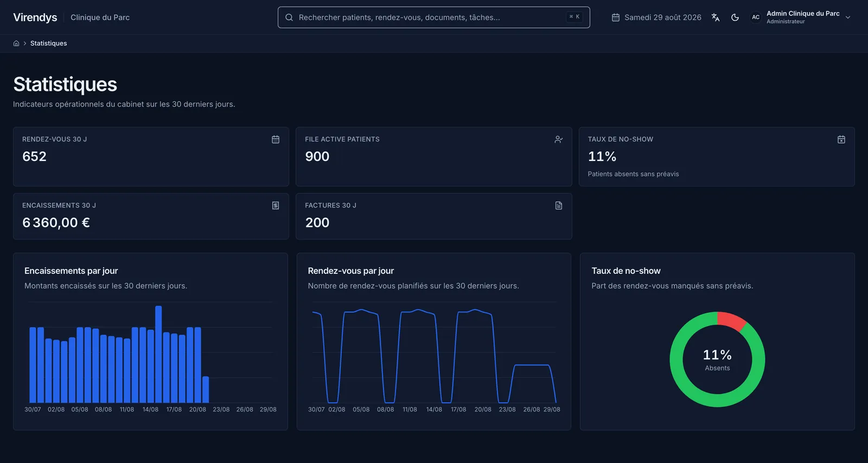Image resolution: width=868 pixels, height=463 pixels.
Task: Open the language translation switcher
Action: [x=716, y=17]
